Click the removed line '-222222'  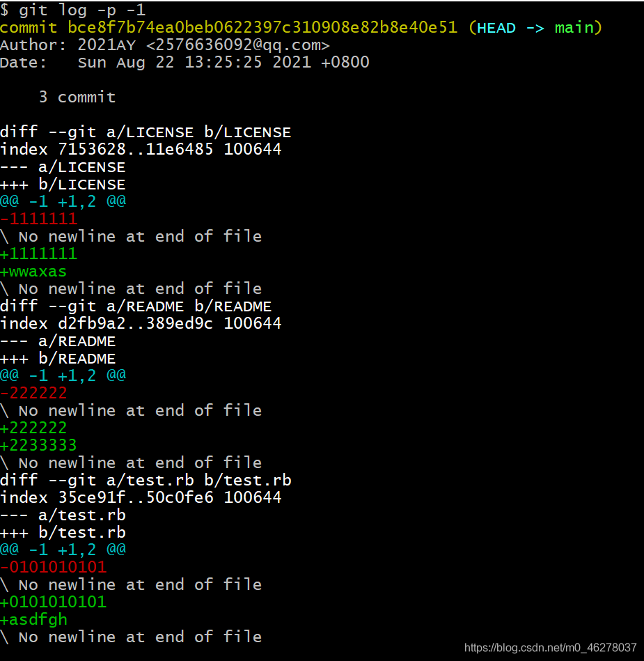[x=33, y=393]
